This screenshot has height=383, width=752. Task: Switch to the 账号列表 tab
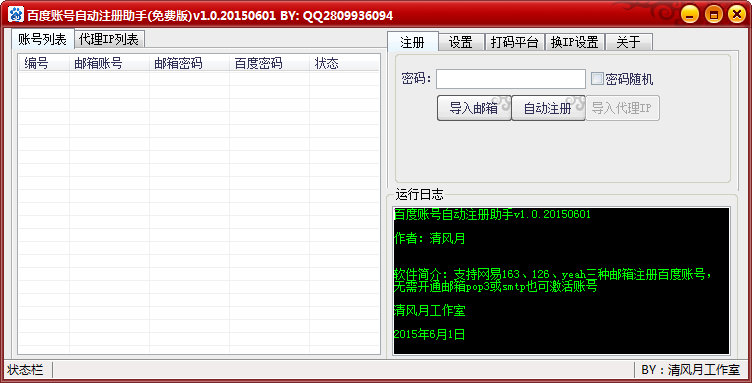(x=43, y=39)
